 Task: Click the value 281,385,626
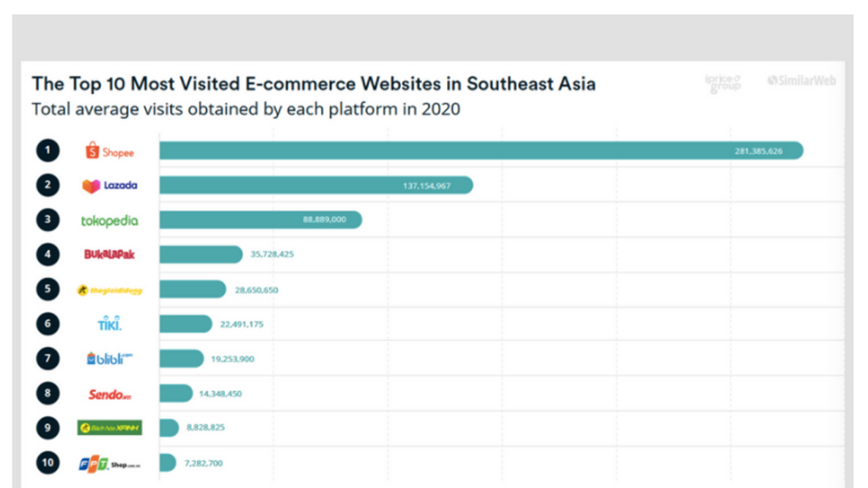758,151
